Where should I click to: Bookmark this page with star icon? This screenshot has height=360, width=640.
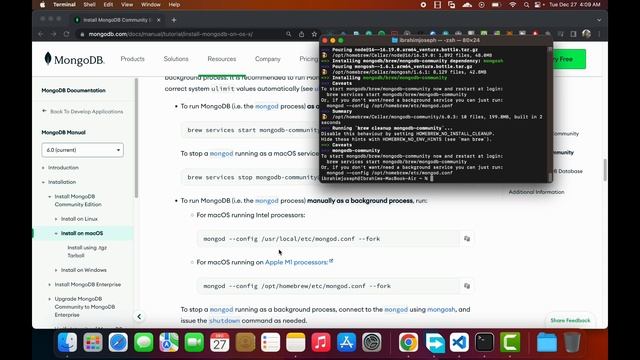pyautogui.click(x=314, y=34)
